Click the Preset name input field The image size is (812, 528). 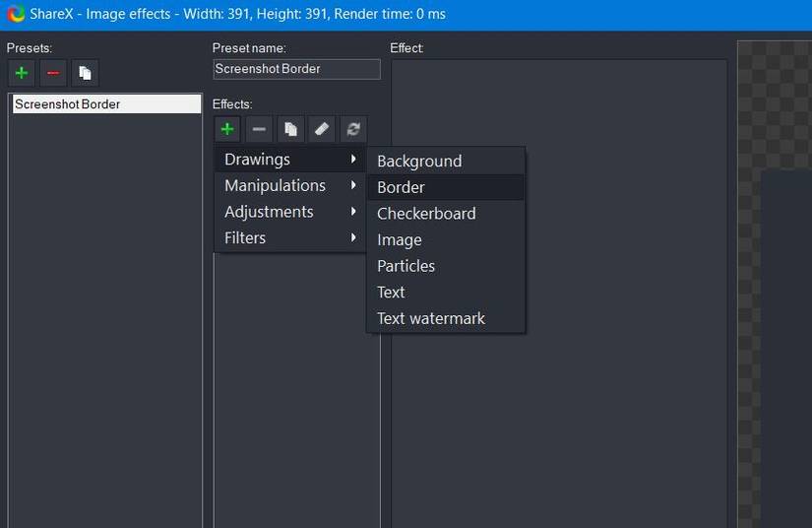(296, 69)
